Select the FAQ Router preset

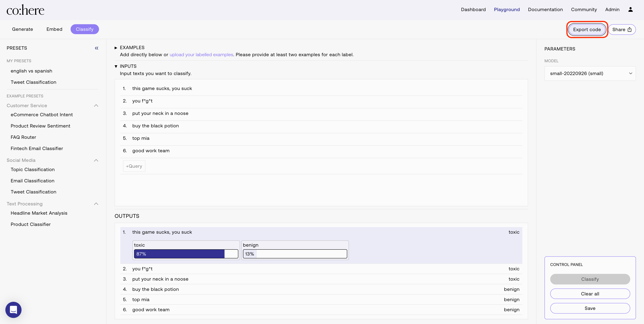[23, 137]
